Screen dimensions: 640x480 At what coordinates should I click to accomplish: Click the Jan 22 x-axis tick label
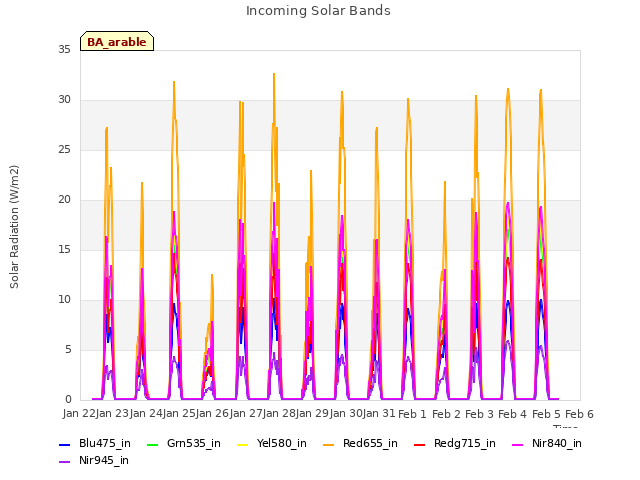click(79, 414)
